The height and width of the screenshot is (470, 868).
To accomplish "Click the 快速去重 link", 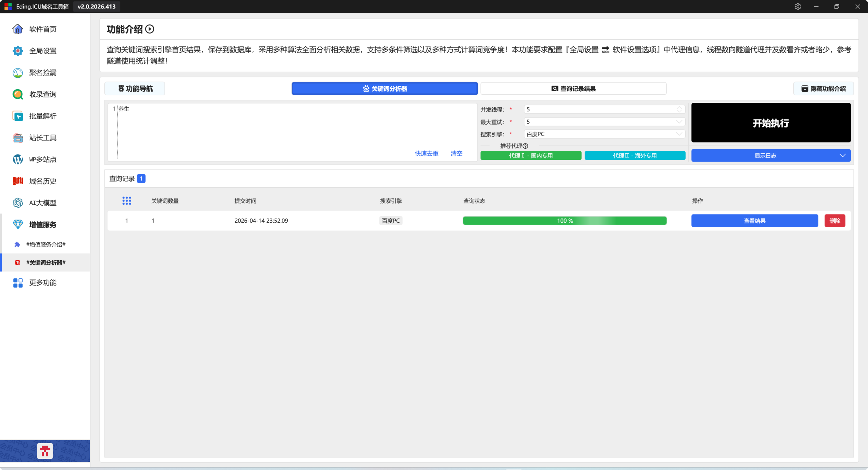I will click(x=427, y=153).
